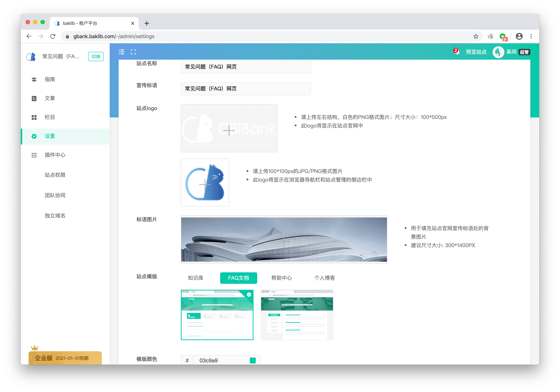Click the 站点logo label
This screenshot has width=560, height=392.
(147, 108)
